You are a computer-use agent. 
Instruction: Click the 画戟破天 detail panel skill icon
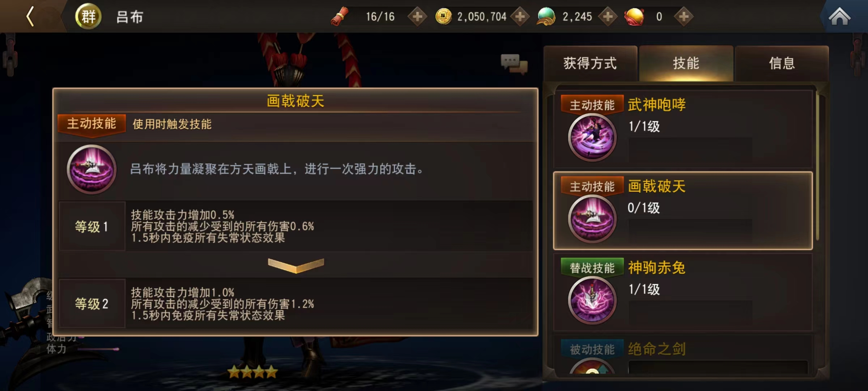coord(92,169)
